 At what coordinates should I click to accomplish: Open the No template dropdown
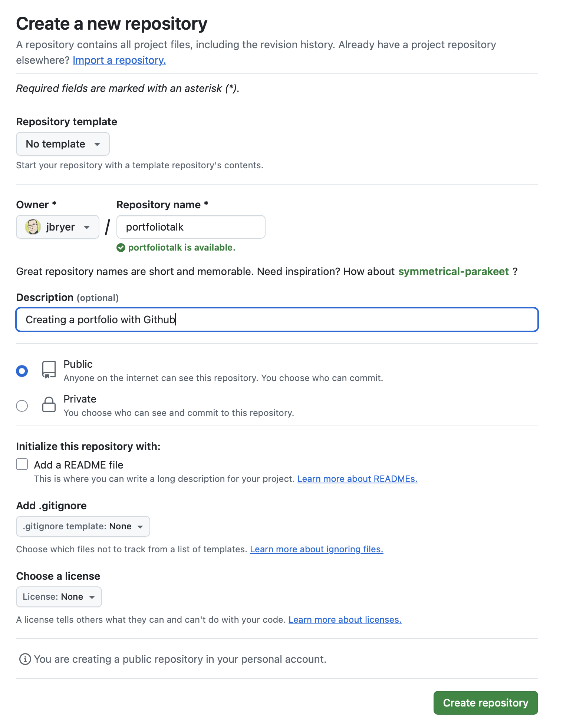(63, 144)
